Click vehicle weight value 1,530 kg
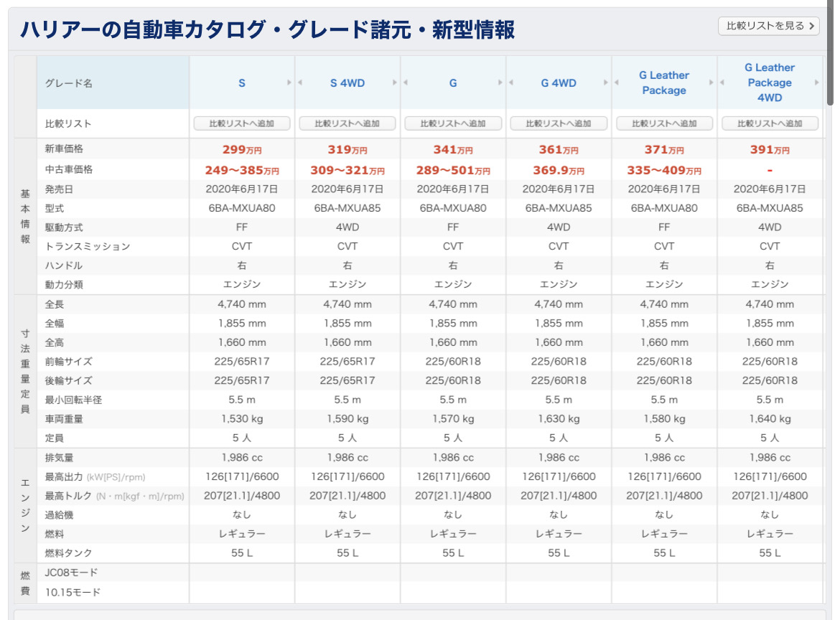 (x=242, y=418)
